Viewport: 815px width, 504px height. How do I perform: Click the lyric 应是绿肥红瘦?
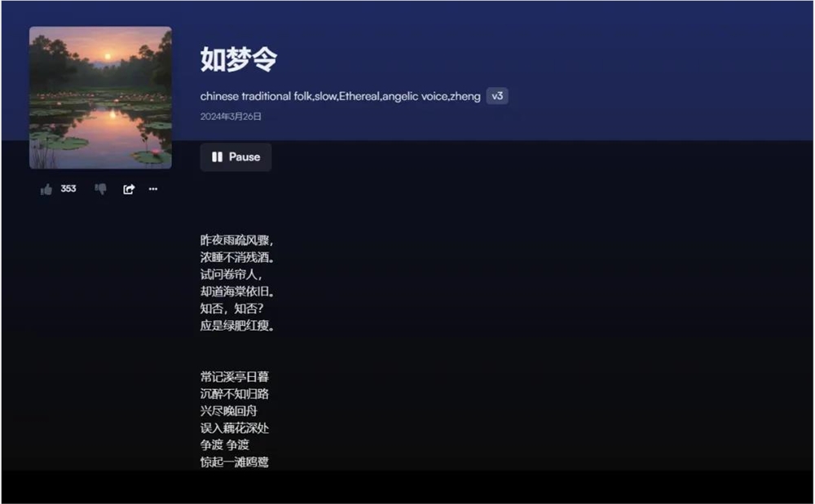238,326
